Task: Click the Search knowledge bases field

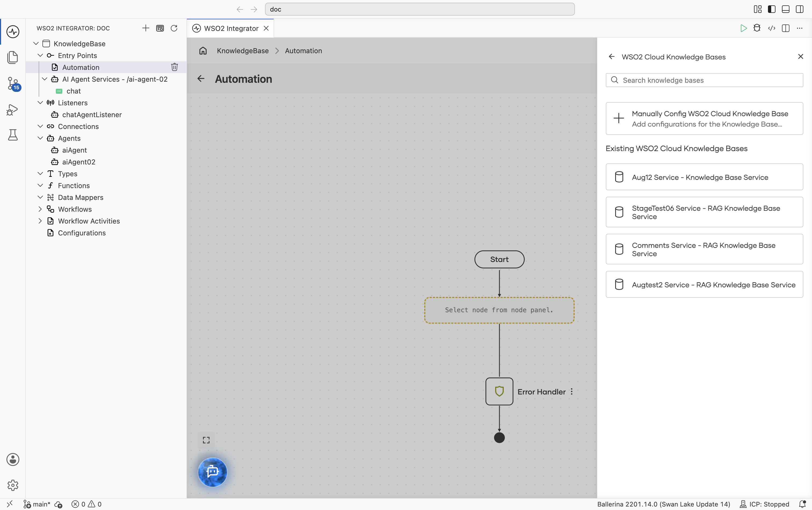Action: tap(704, 80)
